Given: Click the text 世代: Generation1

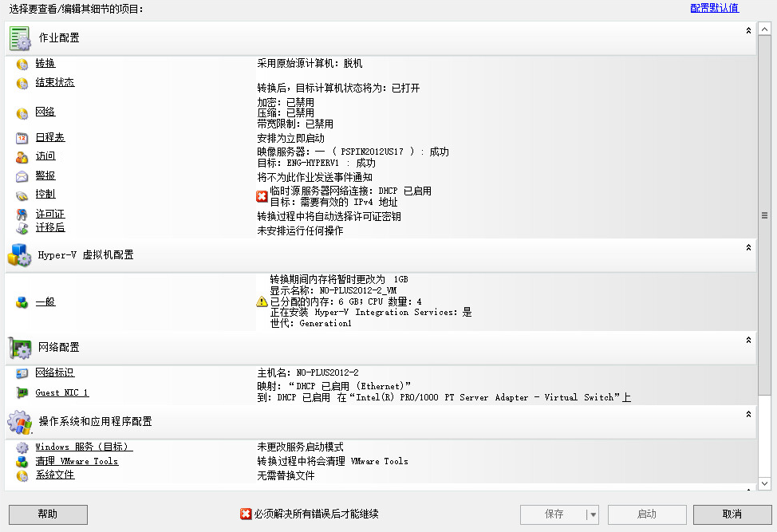Looking at the screenshot, I should (310, 324).
